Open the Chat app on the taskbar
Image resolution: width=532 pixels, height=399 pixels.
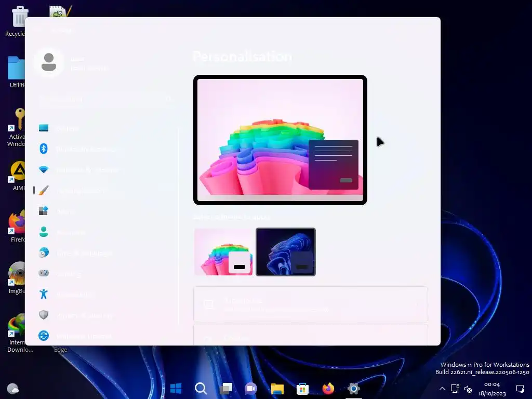tap(251, 388)
